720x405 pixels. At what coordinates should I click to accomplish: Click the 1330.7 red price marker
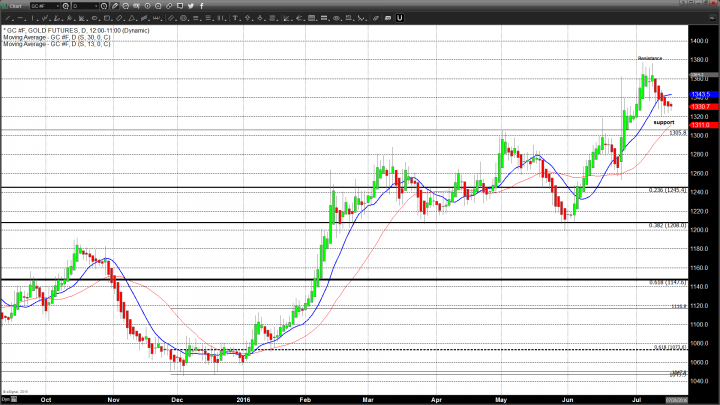click(x=703, y=107)
